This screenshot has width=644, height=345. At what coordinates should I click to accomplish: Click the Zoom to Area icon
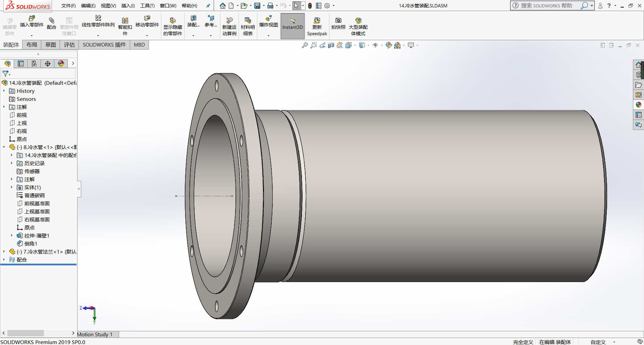click(314, 45)
